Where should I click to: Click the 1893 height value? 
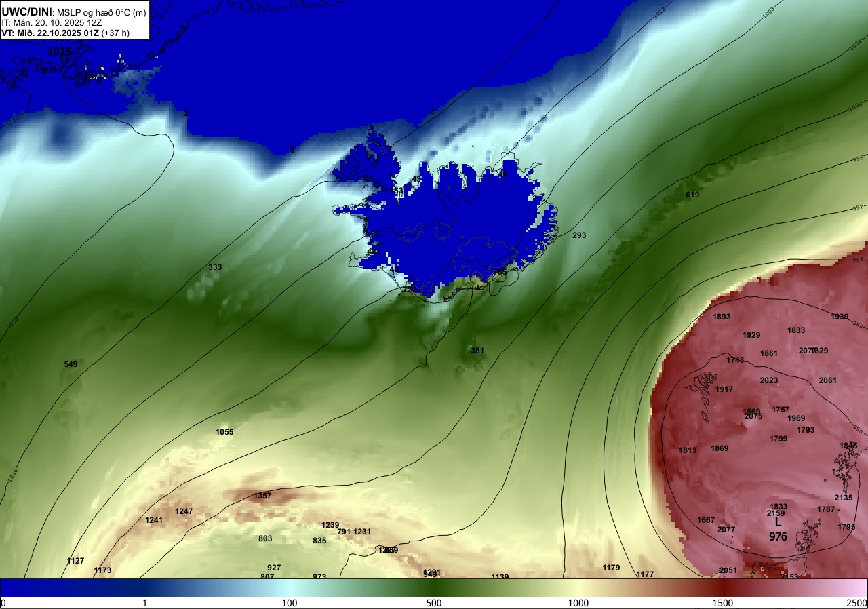point(722,317)
